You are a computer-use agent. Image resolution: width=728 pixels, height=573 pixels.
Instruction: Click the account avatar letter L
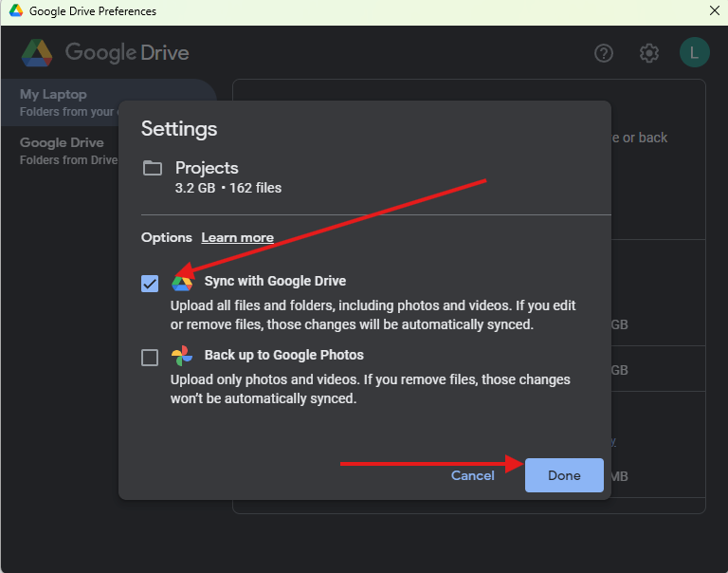(x=694, y=52)
